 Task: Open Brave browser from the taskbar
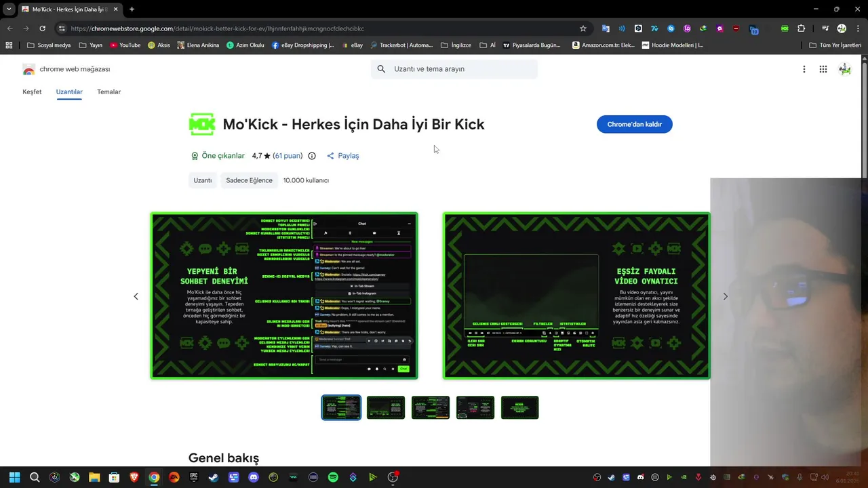[x=134, y=477]
